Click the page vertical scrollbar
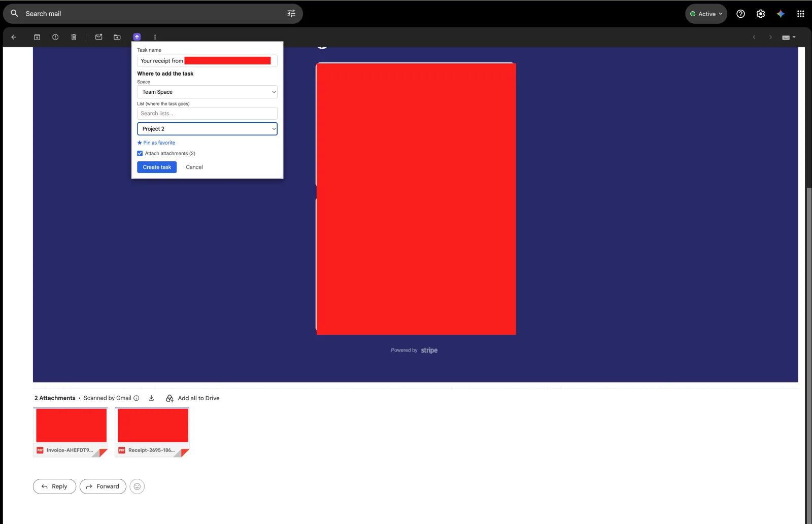This screenshot has height=524, width=812. coord(809,355)
